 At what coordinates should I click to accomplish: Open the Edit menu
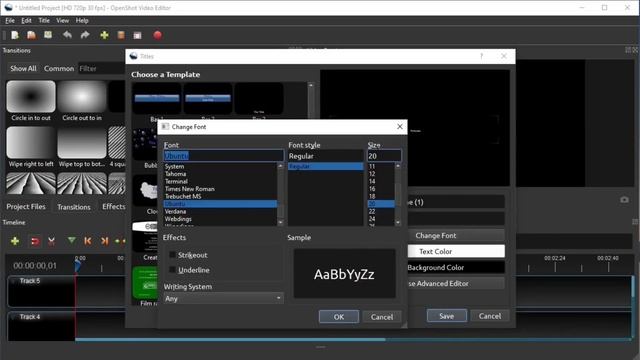pos(27,20)
